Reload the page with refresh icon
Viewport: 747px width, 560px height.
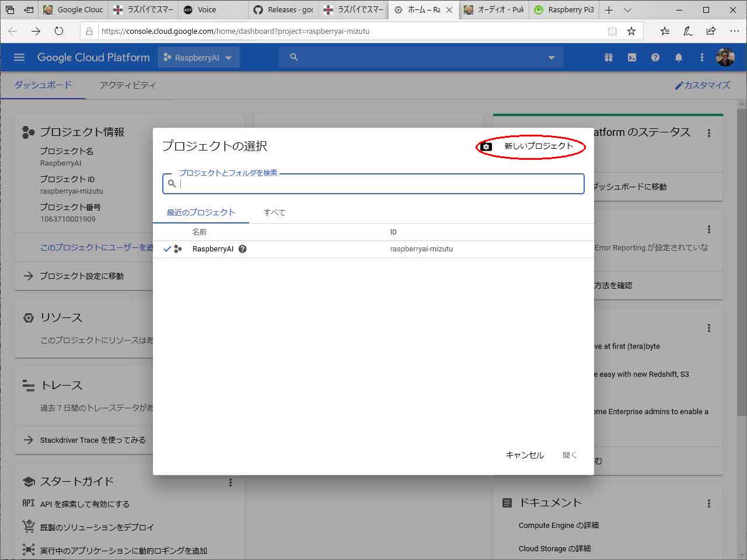pyautogui.click(x=59, y=31)
